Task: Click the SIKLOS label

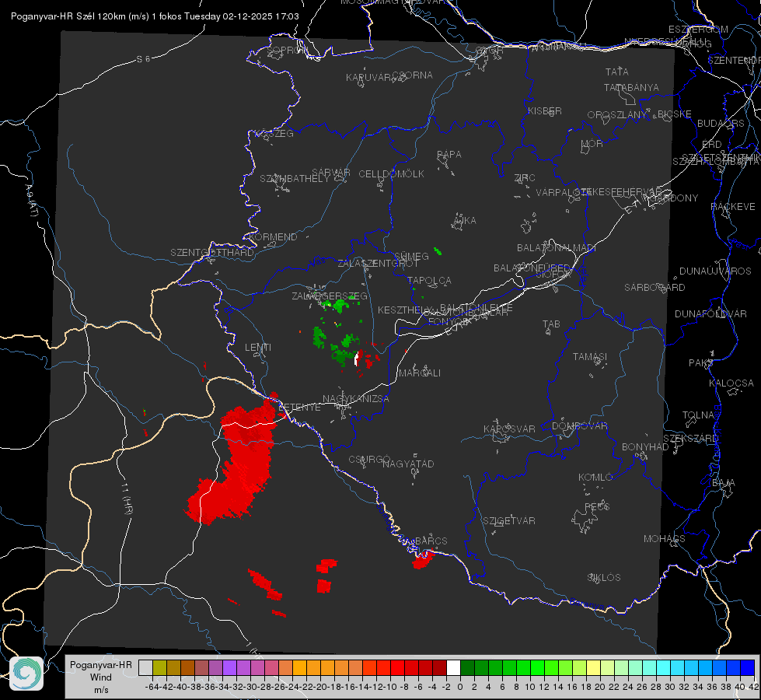Action: click(x=604, y=578)
